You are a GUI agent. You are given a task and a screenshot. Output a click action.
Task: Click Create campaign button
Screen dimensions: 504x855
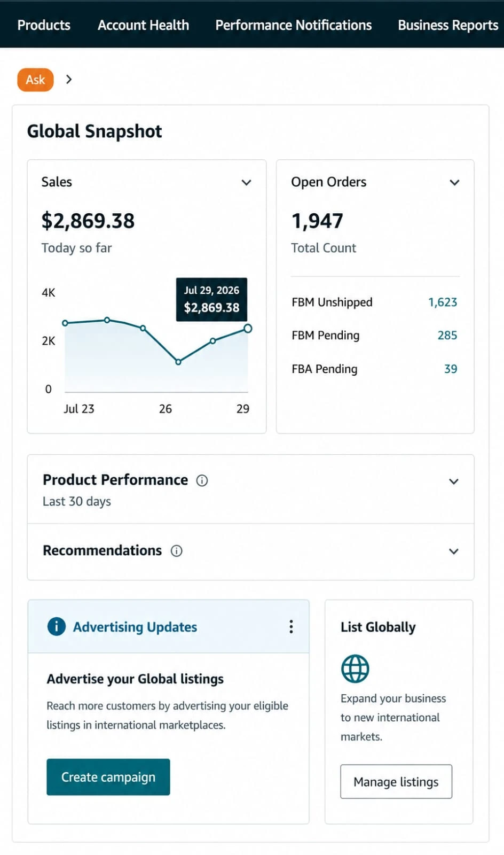(x=108, y=777)
